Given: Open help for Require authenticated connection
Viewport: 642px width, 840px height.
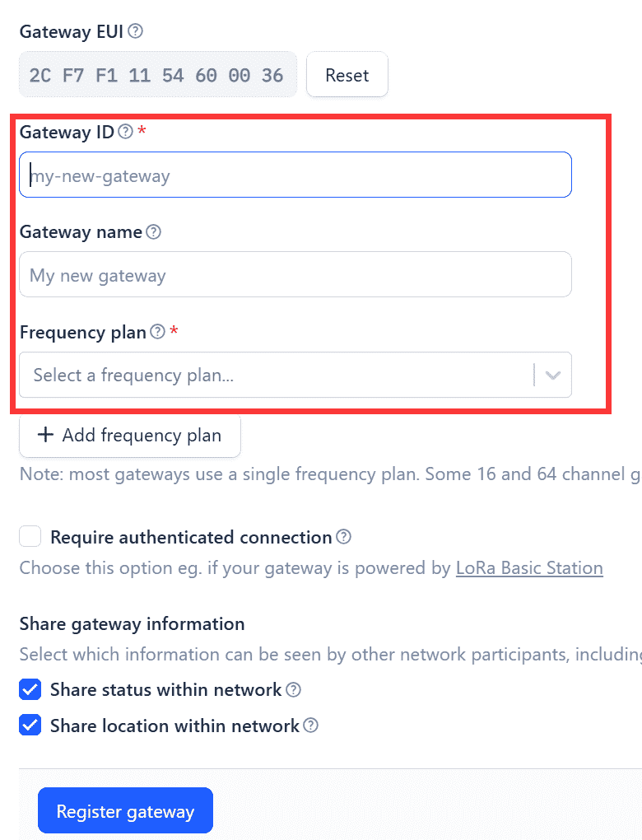Looking at the screenshot, I should [x=344, y=537].
